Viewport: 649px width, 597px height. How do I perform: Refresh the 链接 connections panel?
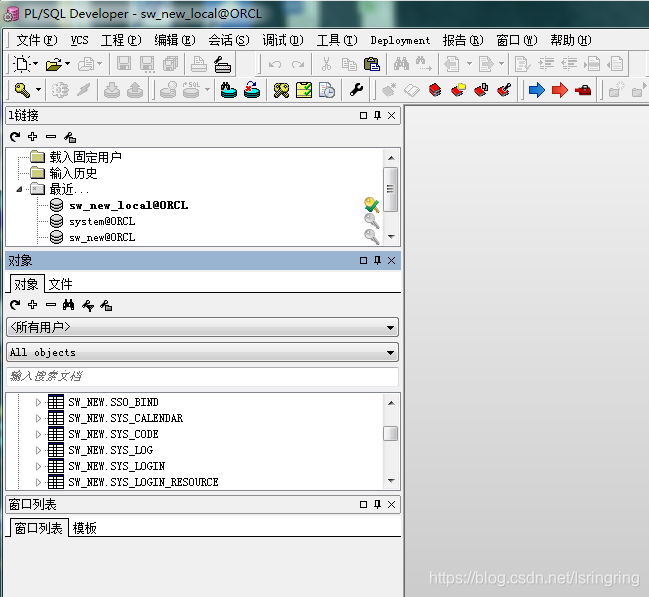(x=15, y=137)
